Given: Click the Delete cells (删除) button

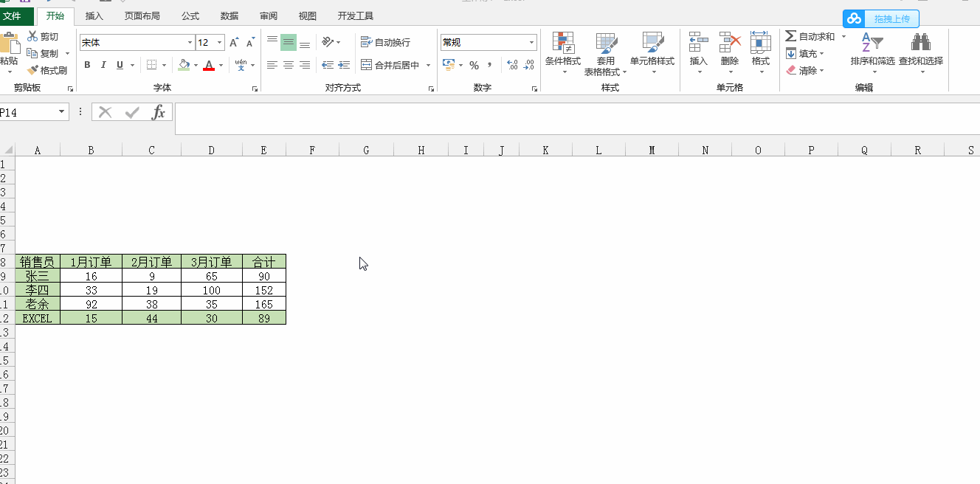Looking at the screenshot, I should [730, 53].
